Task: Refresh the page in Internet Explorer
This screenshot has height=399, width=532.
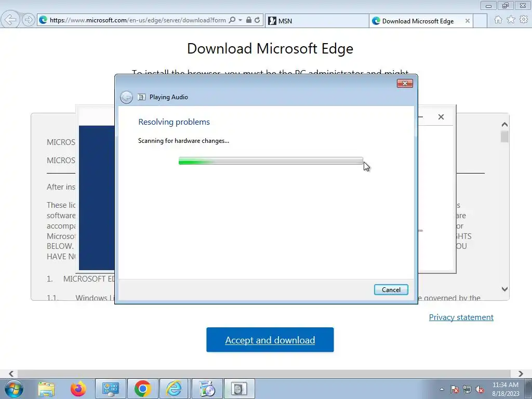Action: (257, 20)
